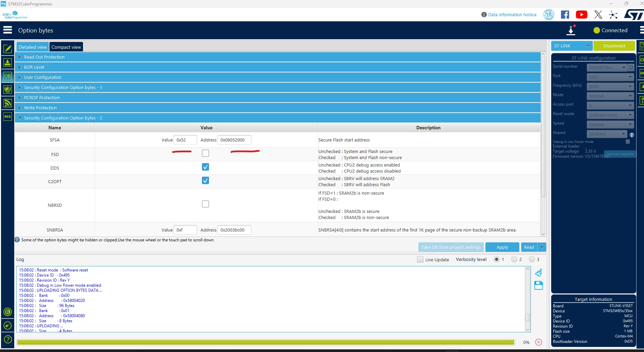Enable the Live Update checkbox
The height and width of the screenshot is (352, 644).
[x=420, y=260]
